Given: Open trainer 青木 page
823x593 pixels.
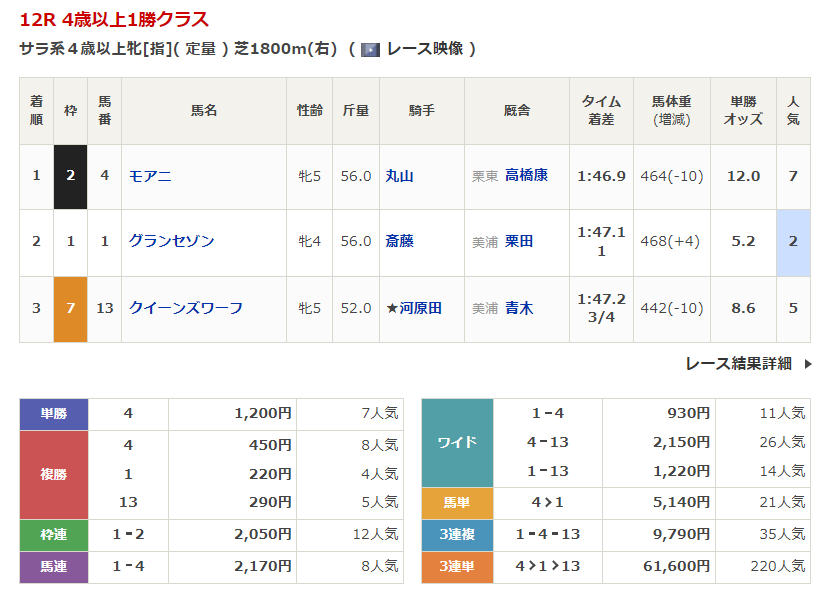Looking at the screenshot, I should click(518, 308).
